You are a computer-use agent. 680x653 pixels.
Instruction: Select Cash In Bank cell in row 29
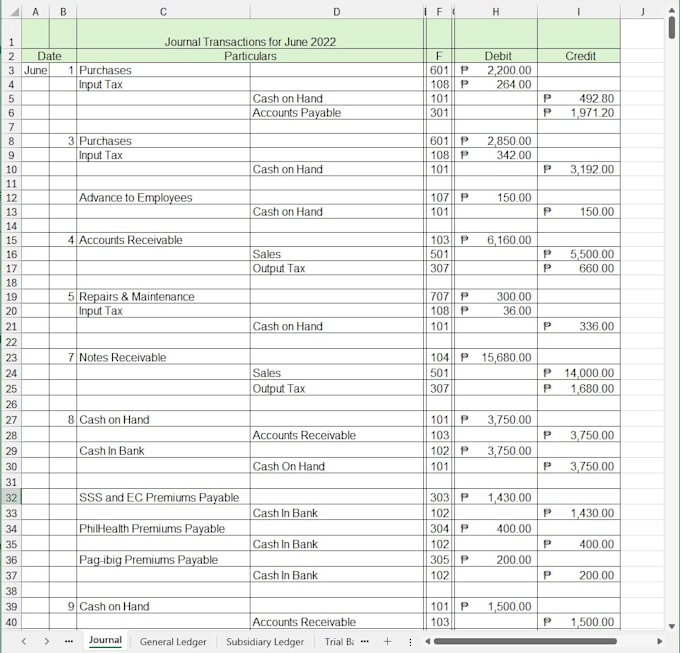pyautogui.click(x=163, y=451)
